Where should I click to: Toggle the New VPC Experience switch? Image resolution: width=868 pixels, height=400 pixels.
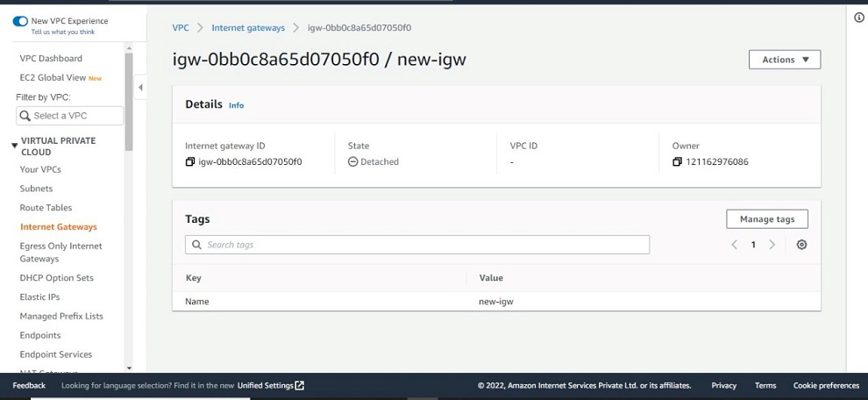20,21
